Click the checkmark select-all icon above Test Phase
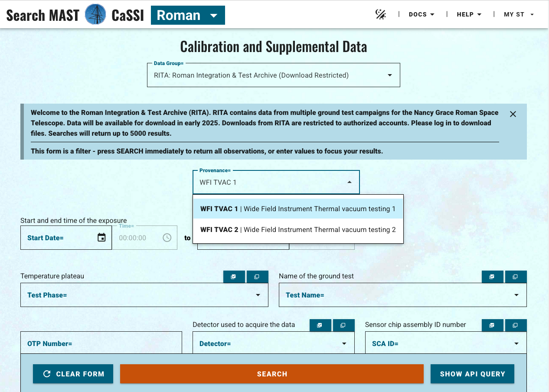 [234, 277]
